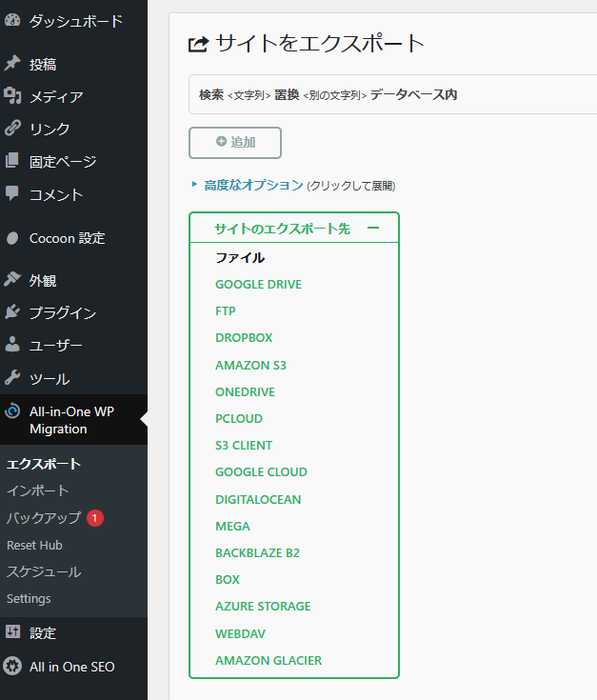Click サイトのエクスポート先 dropdown header
This screenshot has width=597, height=700.
294,229
